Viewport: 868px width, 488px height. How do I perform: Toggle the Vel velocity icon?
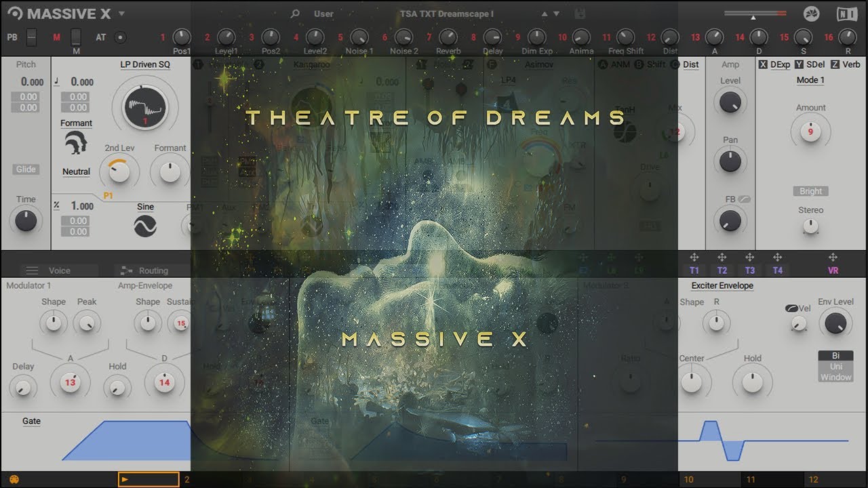(x=792, y=308)
